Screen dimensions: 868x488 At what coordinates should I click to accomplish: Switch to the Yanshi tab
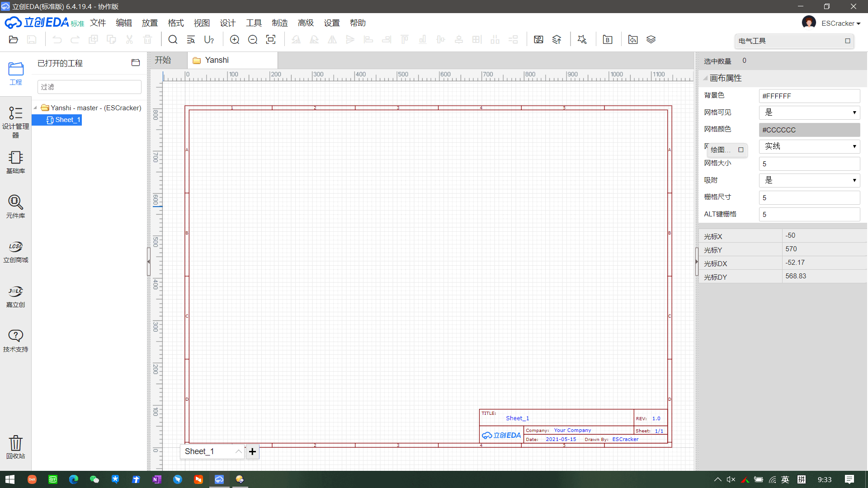click(x=233, y=60)
